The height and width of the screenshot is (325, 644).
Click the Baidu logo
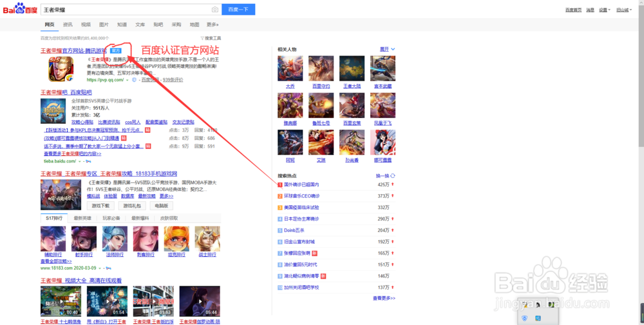click(20, 8)
